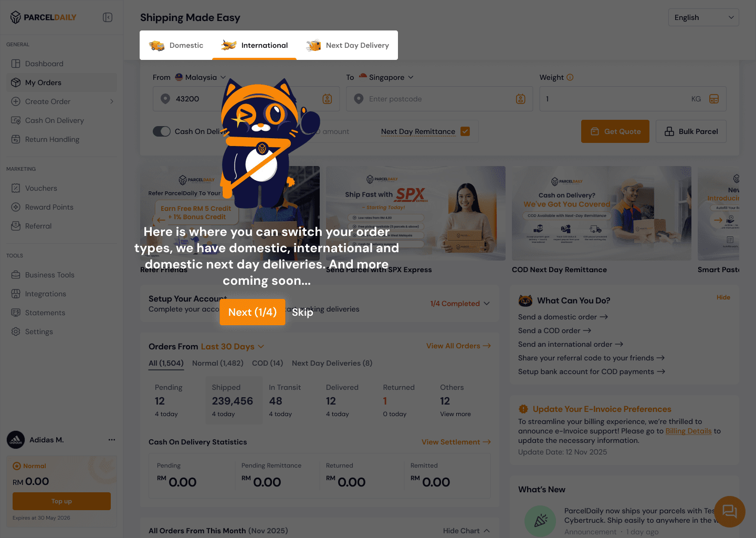Click the To postcode address book icon
Screen dimensions: 756x538
pos(521,99)
